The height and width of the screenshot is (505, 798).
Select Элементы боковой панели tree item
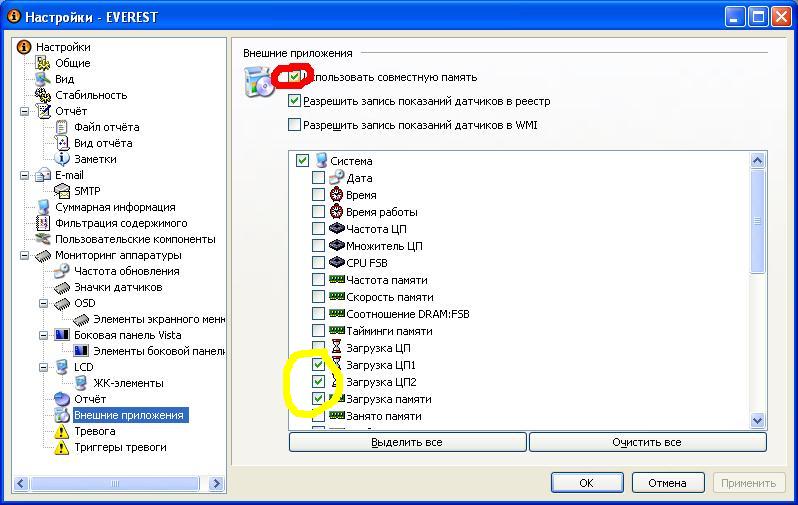click(x=159, y=351)
